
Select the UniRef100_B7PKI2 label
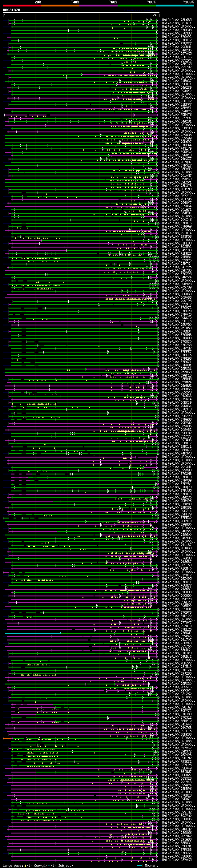point(177,40)
